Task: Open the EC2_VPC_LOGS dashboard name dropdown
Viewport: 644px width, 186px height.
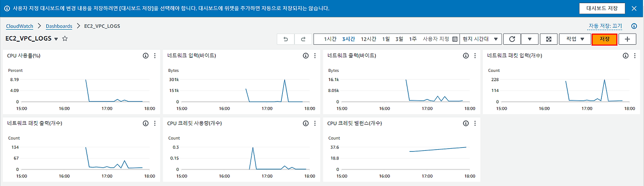Action: [56, 39]
